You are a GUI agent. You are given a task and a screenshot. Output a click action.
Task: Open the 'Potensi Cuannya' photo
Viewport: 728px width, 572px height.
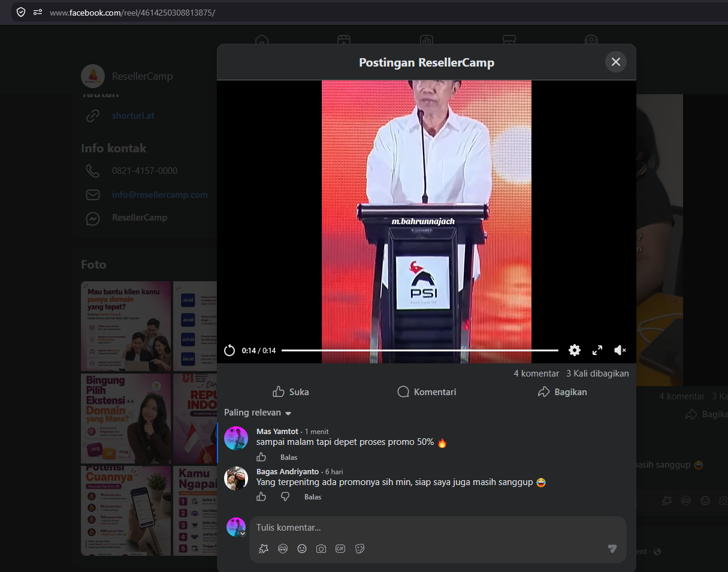[126, 511]
